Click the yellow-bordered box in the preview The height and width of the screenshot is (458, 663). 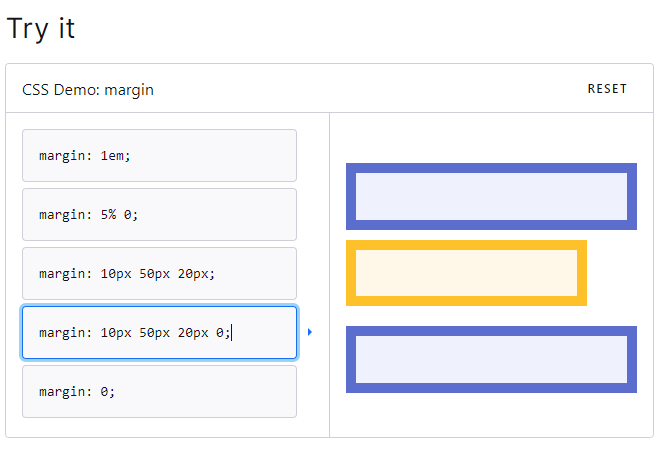[x=466, y=273]
